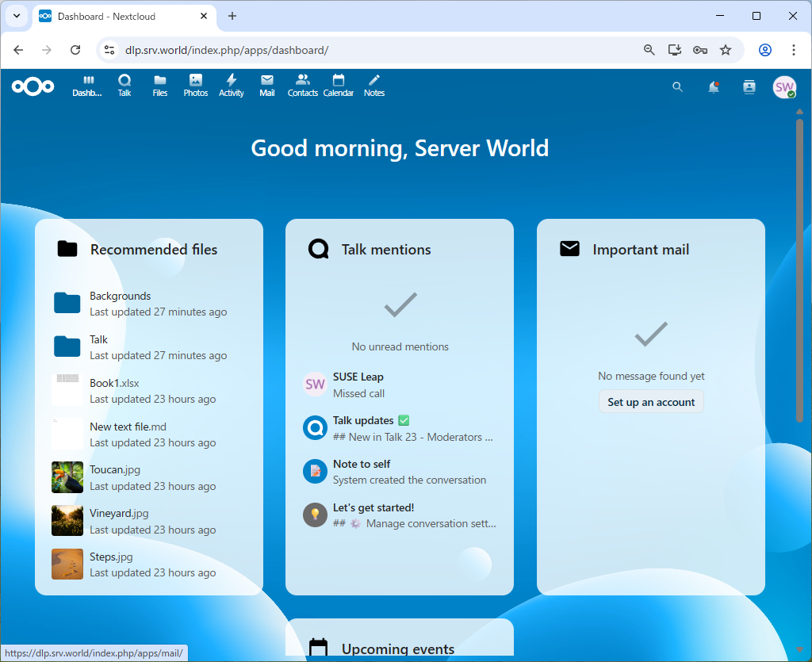Open the Talk app in navigation bar
This screenshot has height=662, width=812.
[x=124, y=86]
